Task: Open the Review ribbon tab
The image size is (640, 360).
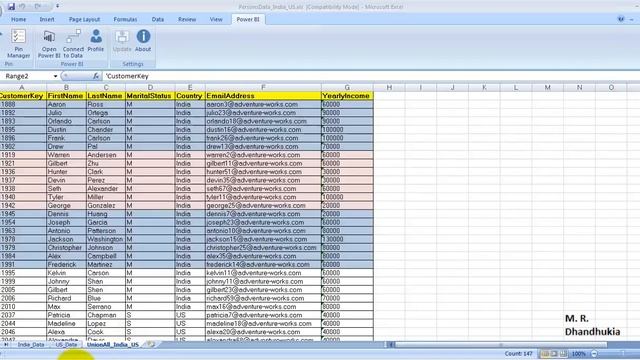Action: 187,19
